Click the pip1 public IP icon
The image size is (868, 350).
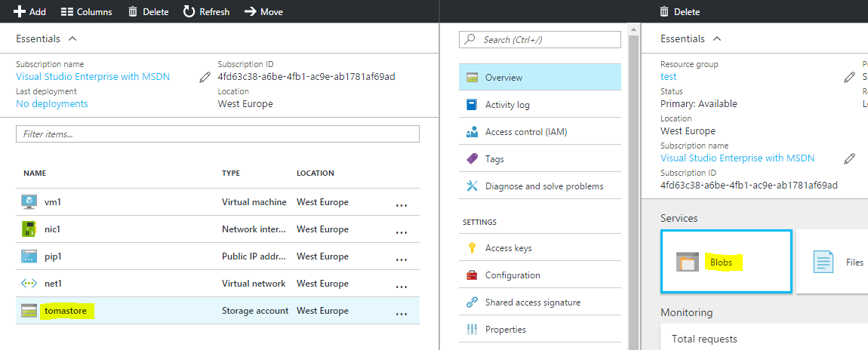[29, 256]
